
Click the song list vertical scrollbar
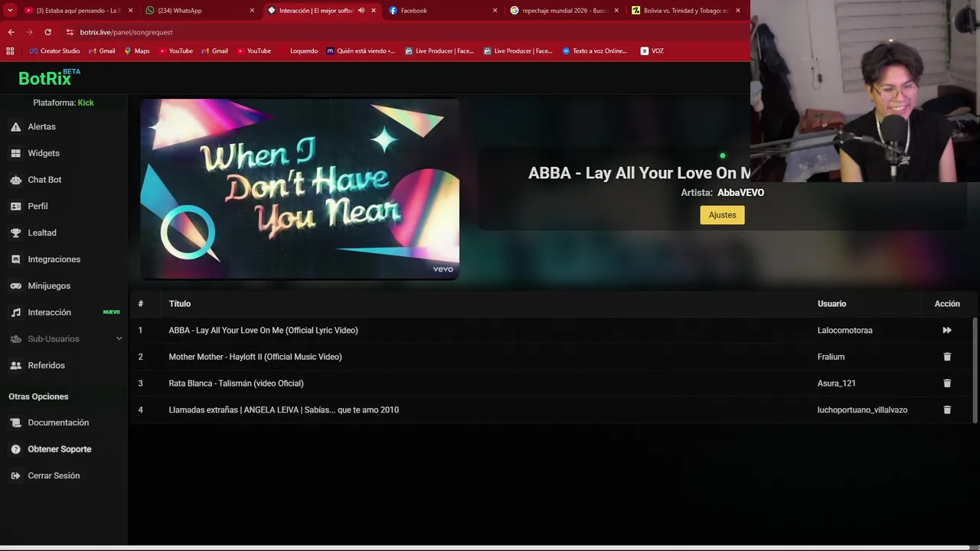pyautogui.click(x=975, y=369)
